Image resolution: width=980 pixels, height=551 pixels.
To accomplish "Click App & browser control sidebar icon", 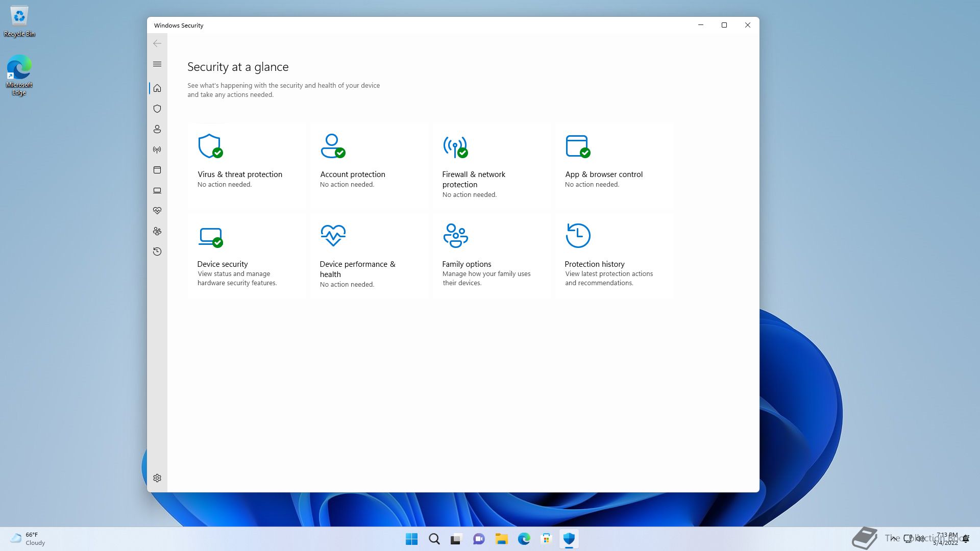I will coord(157,170).
